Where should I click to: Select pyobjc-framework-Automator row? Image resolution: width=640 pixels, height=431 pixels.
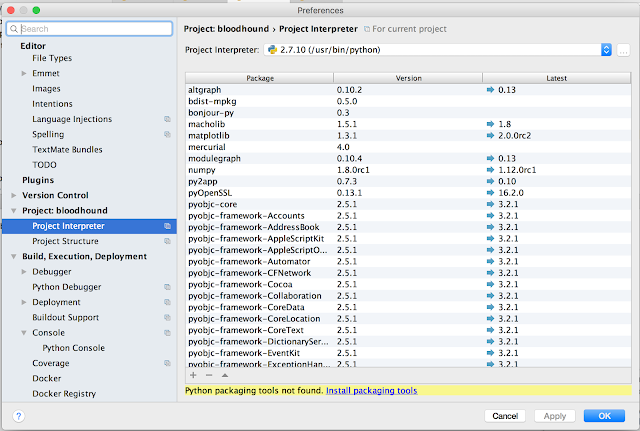[408, 261]
